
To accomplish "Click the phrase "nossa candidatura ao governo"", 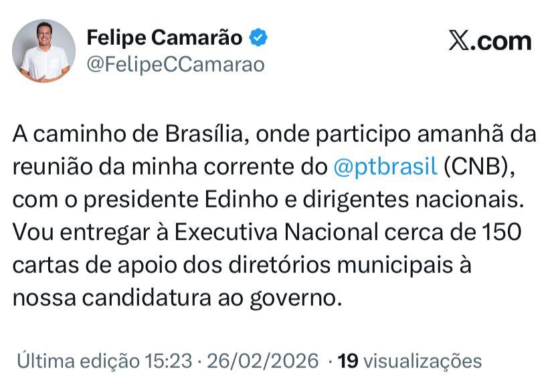I will tap(177, 296).
